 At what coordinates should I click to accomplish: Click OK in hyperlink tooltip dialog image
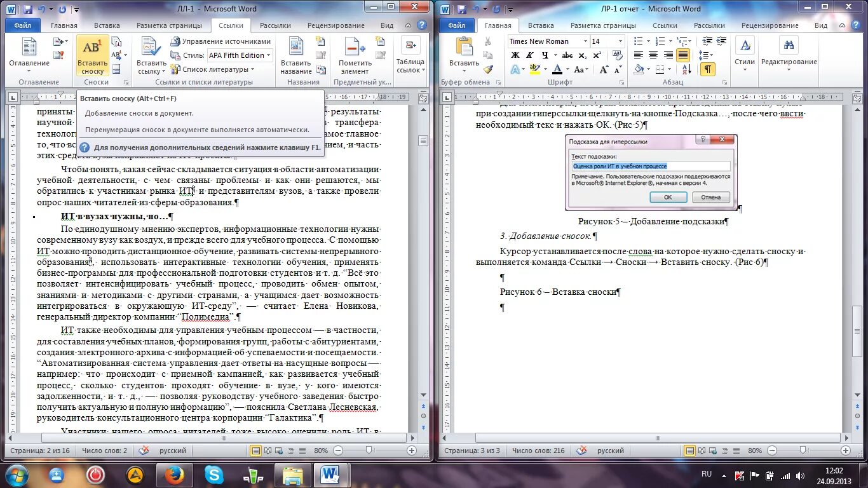tap(668, 197)
